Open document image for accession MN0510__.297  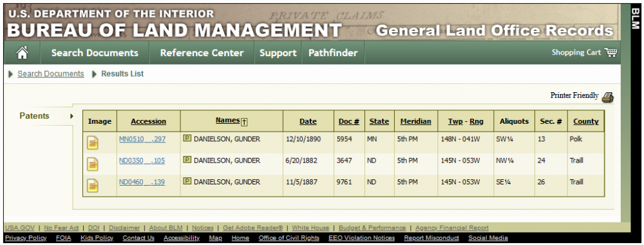93,142
